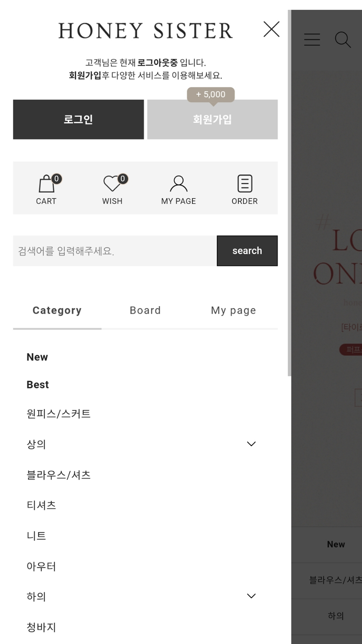Close the side menu with the X icon

(271, 30)
